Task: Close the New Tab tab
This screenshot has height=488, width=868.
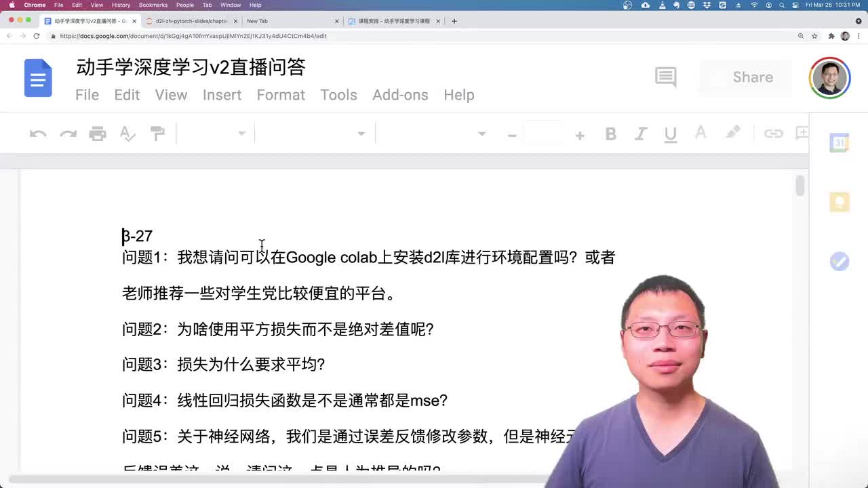Action: tap(336, 21)
